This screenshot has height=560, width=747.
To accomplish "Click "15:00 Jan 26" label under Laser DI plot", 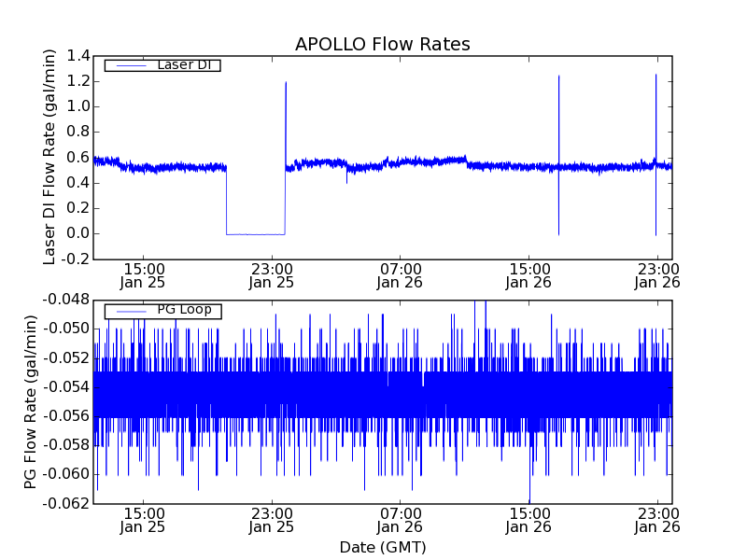I will tap(529, 276).
